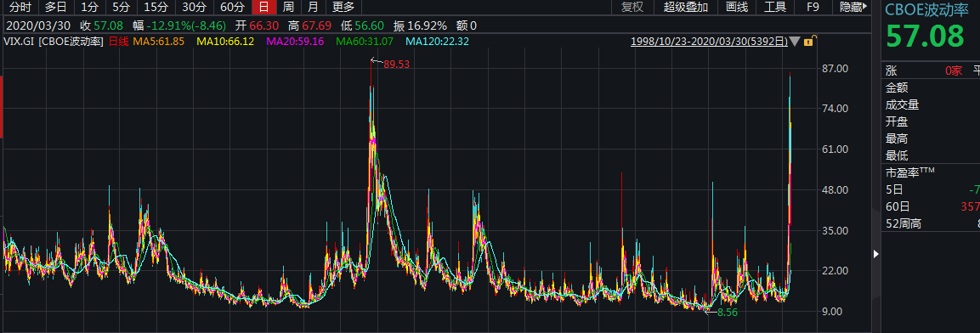Click the yellow unlock padlock icon
The width and height of the screenshot is (980, 333).
point(808,42)
